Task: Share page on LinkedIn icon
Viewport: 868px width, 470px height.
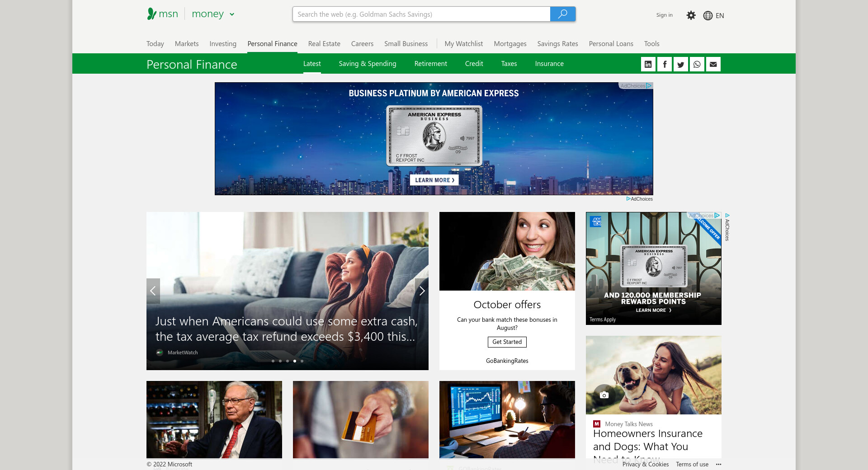Action: (x=648, y=64)
